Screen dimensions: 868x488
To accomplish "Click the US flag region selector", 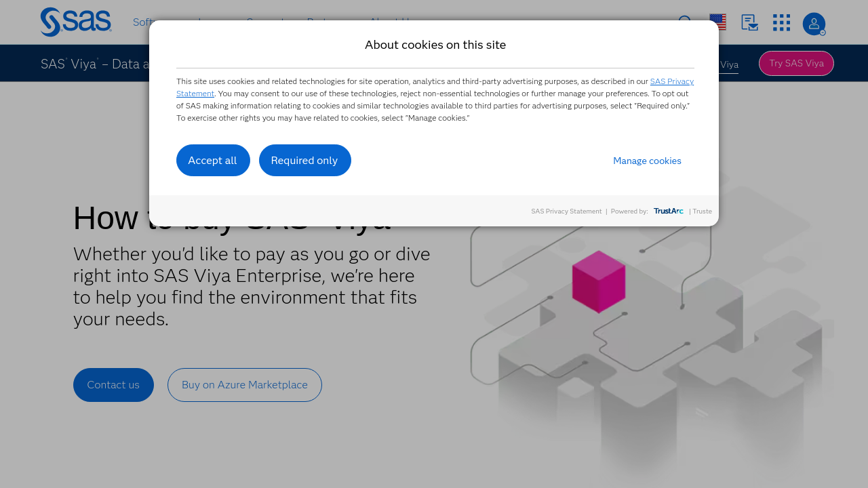I will coord(718,22).
